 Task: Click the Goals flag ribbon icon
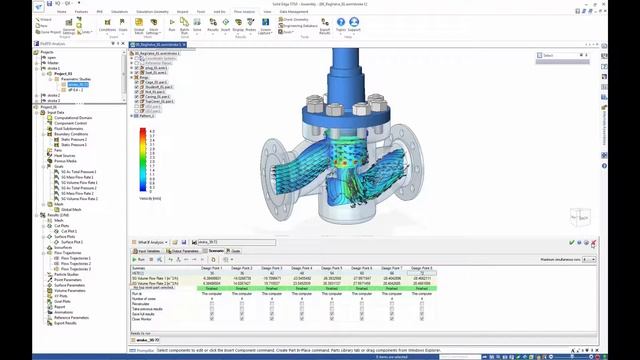(122, 25)
